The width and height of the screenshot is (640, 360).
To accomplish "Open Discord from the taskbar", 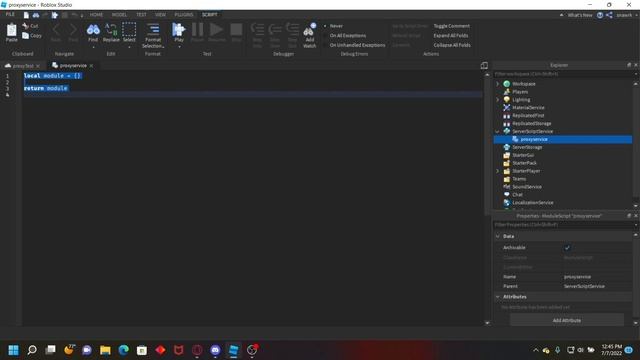I will 215,350.
